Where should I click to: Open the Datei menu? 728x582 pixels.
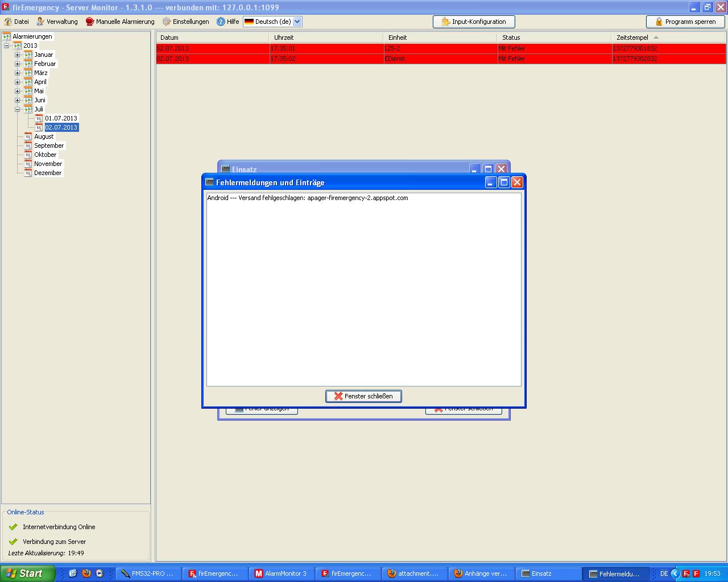[16, 22]
